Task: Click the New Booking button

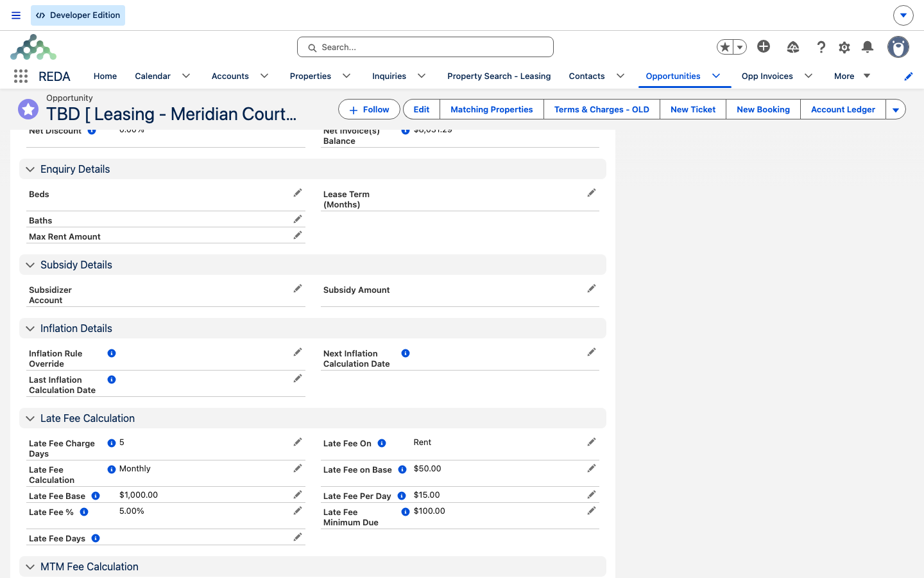Action: [763, 110]
